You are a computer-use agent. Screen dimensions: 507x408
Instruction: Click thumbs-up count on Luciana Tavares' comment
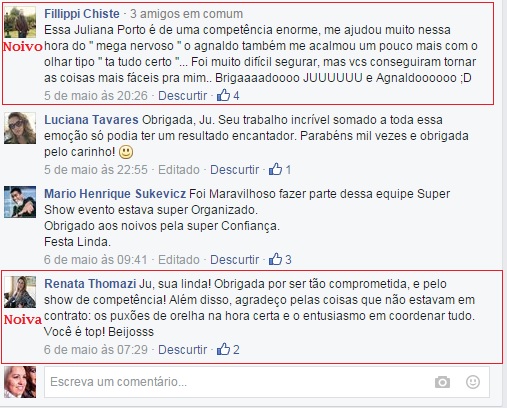280,170
